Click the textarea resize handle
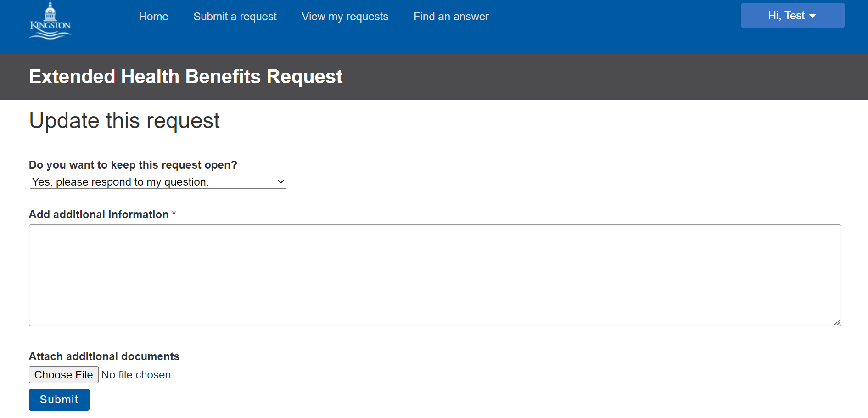Screen dimensions: 868x418 coord(838,322)
